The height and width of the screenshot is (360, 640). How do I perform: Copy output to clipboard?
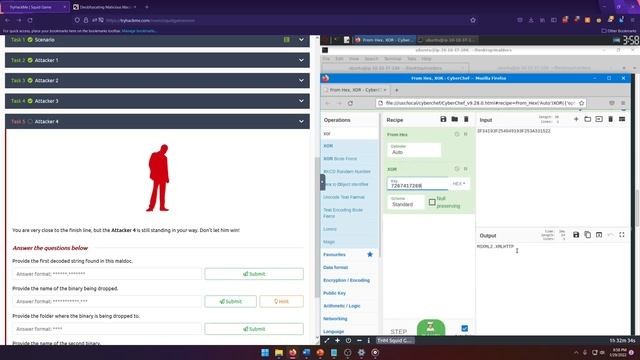587,235
